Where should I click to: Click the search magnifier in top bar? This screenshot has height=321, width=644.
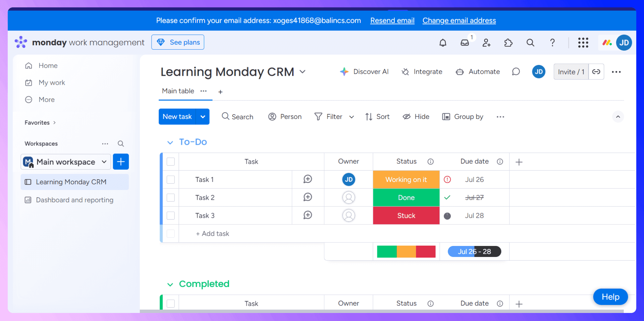coord(530,43)
